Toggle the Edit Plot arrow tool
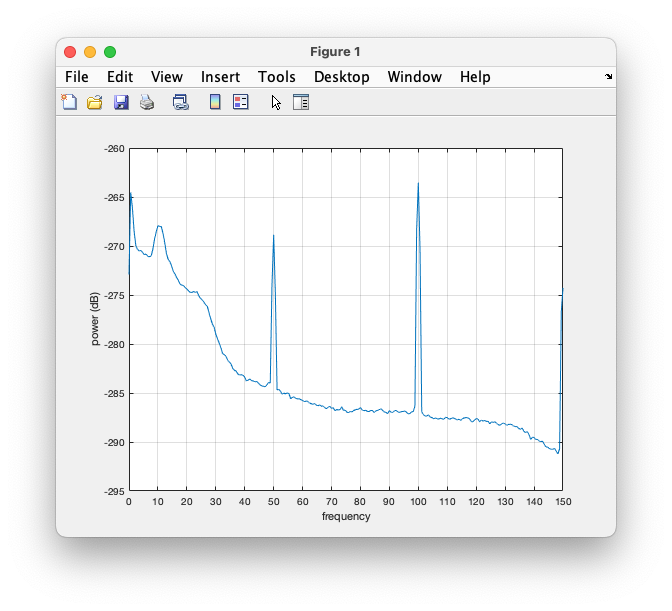Viewport: 672px width, 611px height. pyautogui.click(x=276, y=102)
